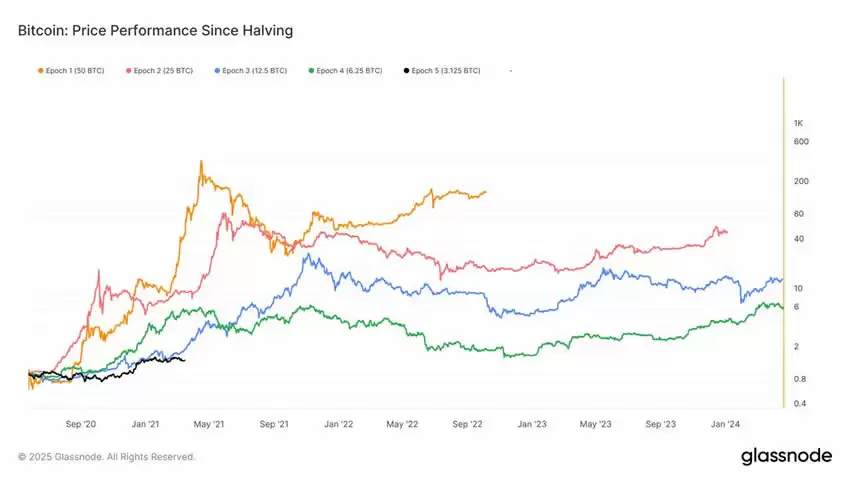This screenshot has height=478, width=850.
Task: Click the red Epoch 2 legend dot
Action: 128,71
